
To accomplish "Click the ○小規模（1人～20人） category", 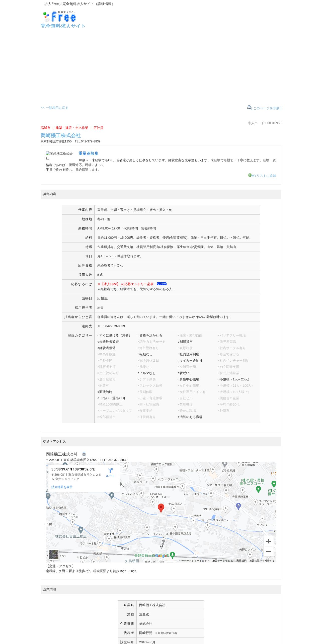I will pos(234,379).
